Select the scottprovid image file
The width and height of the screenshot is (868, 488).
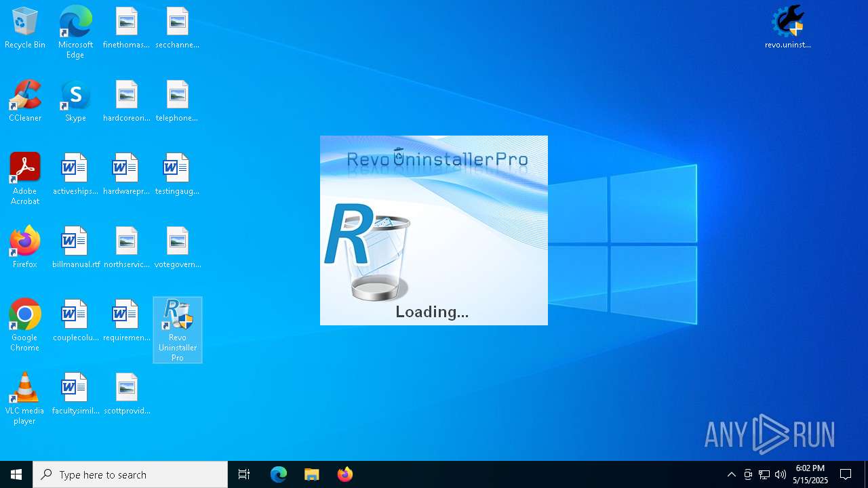pos(126,394)
